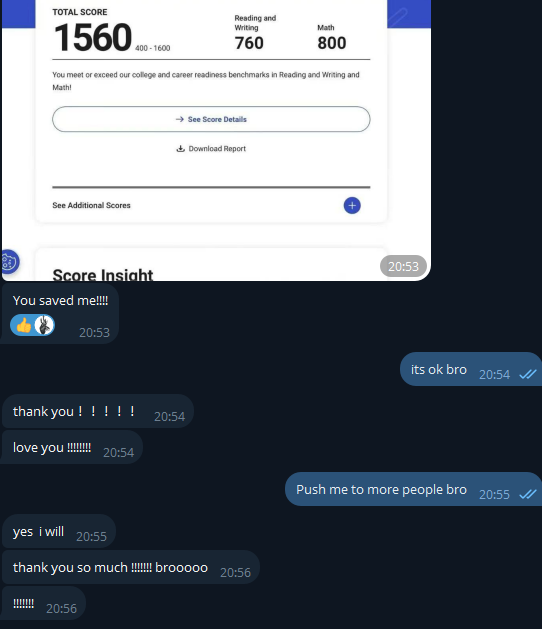Click read checkmarks on 'its ok bro'

click(528, 374)
